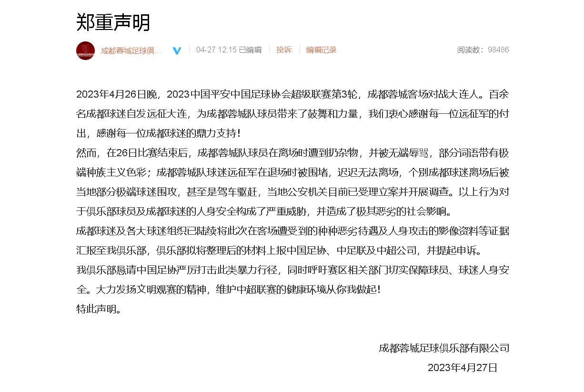Click the line starting 成都球迷及各大球迷组织
Viewport: 584px width, 392px height.
point(292,231)
